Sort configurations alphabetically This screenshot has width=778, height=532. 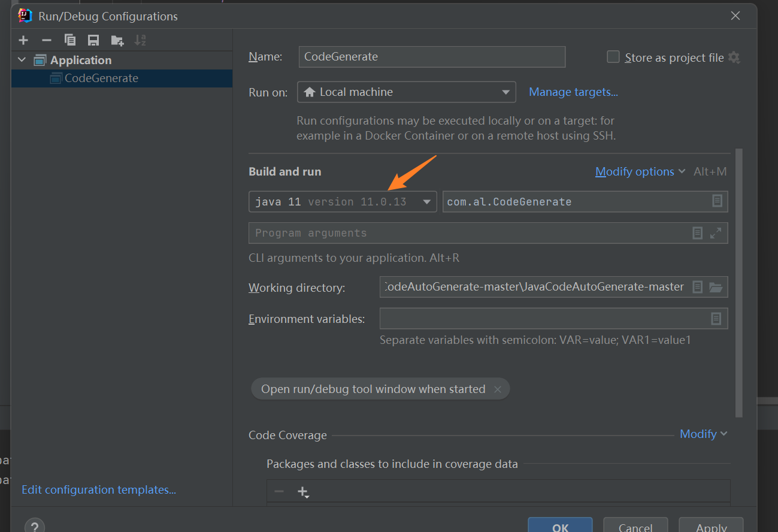(140, 40)
